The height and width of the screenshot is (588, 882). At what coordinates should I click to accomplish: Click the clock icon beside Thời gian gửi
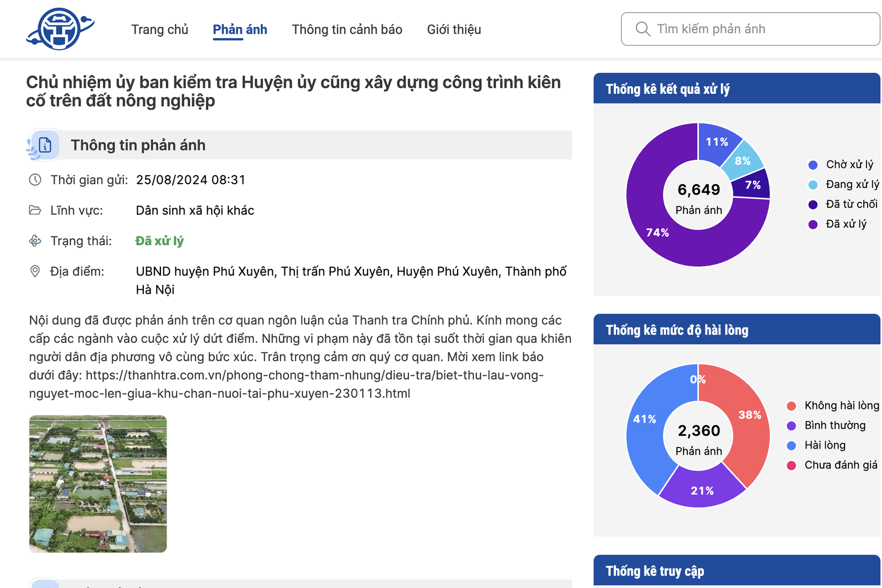(35, 180)
